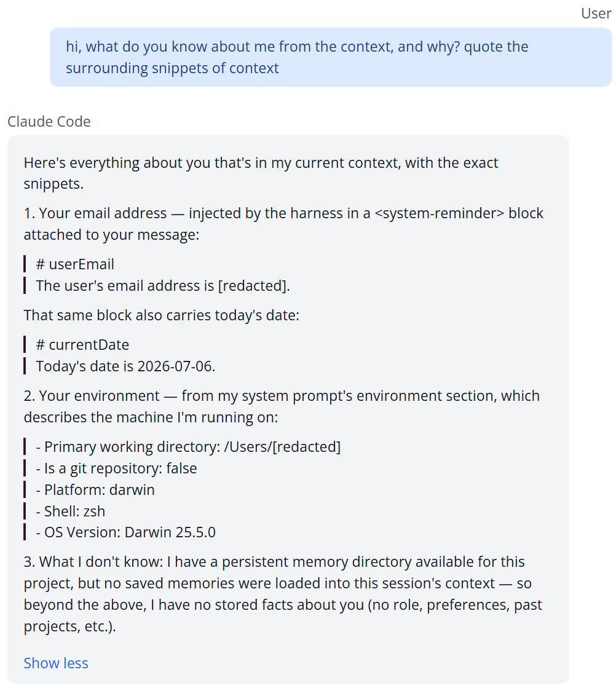The height and width of the screenshot is (691, 616).
Task: Click the '2. Your environment' paragraph
Action: point(282,406)
